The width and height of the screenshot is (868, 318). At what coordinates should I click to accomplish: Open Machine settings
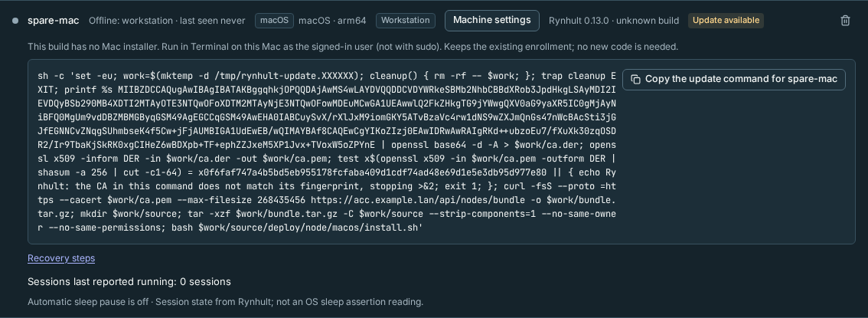click(x=492, y=21)
